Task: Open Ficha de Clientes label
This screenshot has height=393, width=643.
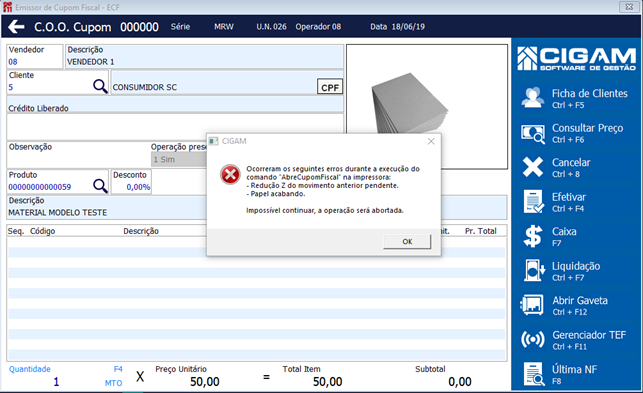Action: pyautogui.click(x=589, y=94)
